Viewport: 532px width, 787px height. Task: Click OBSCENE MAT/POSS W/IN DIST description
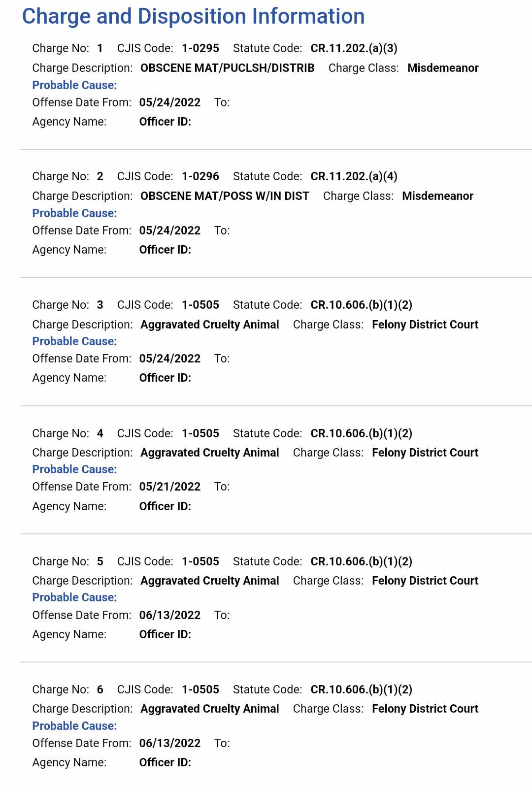pyautogui.click(x=225, y=196)
